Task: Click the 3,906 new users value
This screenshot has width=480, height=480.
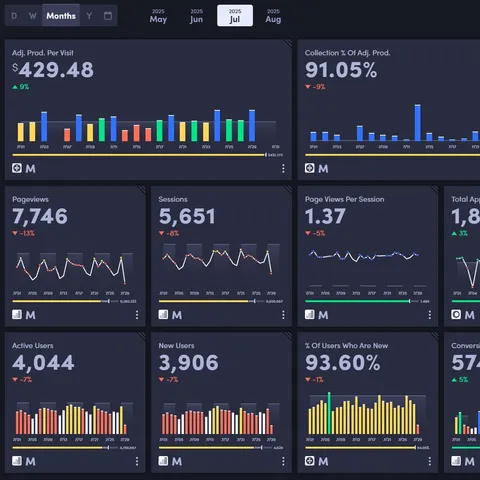Action: 189,363
